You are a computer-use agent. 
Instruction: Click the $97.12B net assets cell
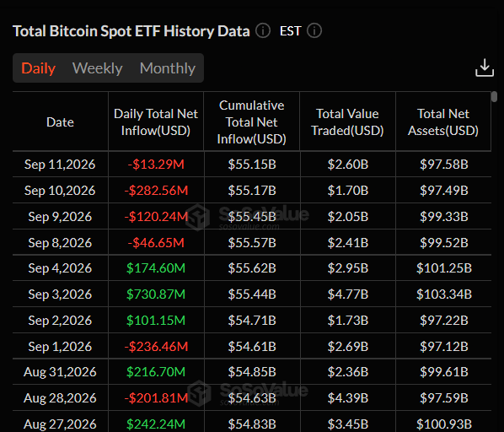(444, 347)
